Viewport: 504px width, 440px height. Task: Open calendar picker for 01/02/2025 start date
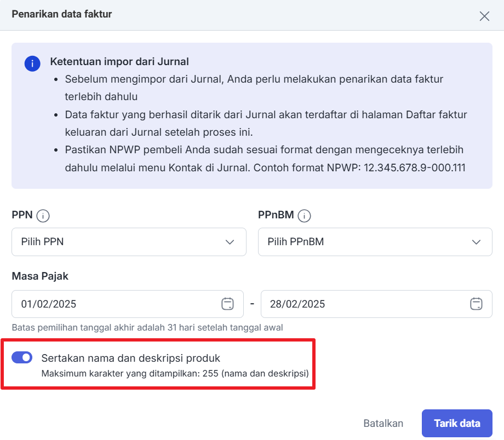tap(227, 304)
